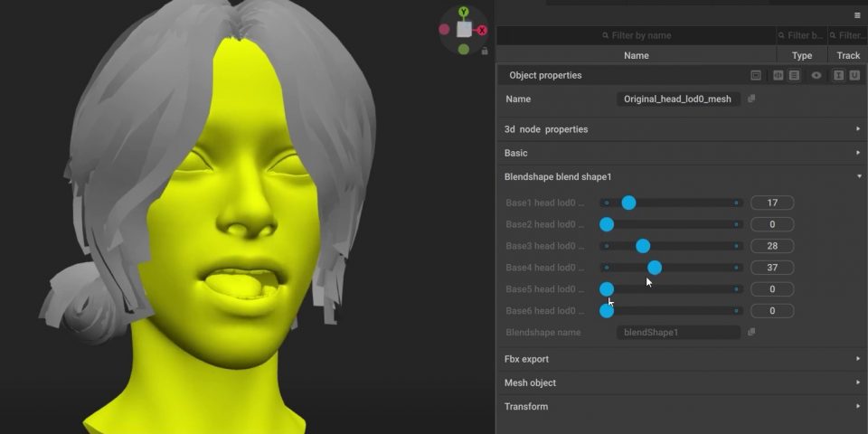Screen dimensions: 868x434
Task: Click the list view icon in Object properties header
Action: click(x=794, y=76)
